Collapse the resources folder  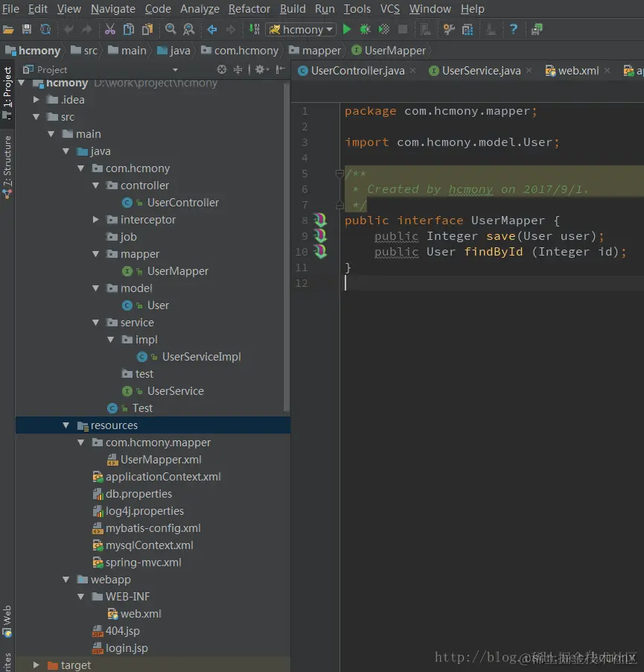(x=66, y=425)
